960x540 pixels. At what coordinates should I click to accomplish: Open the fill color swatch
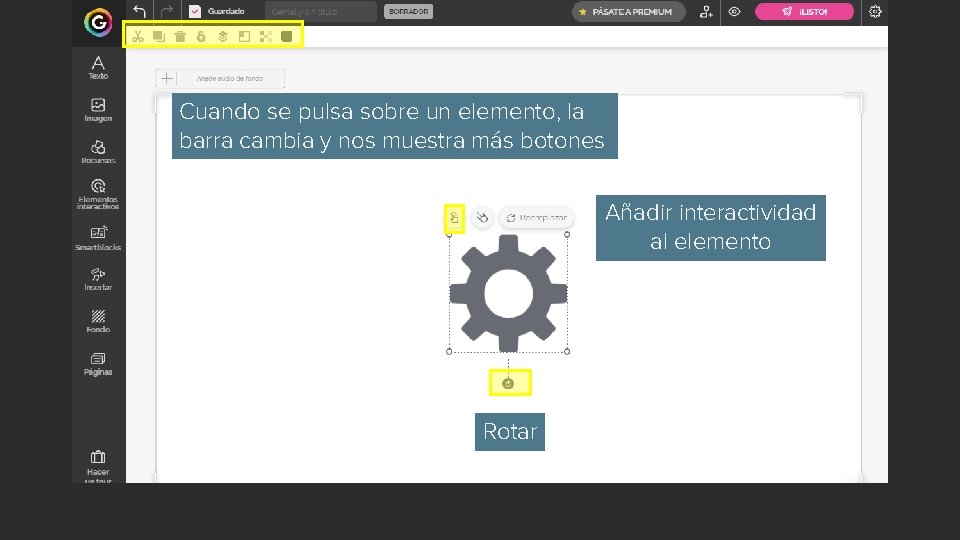(287, 37)
